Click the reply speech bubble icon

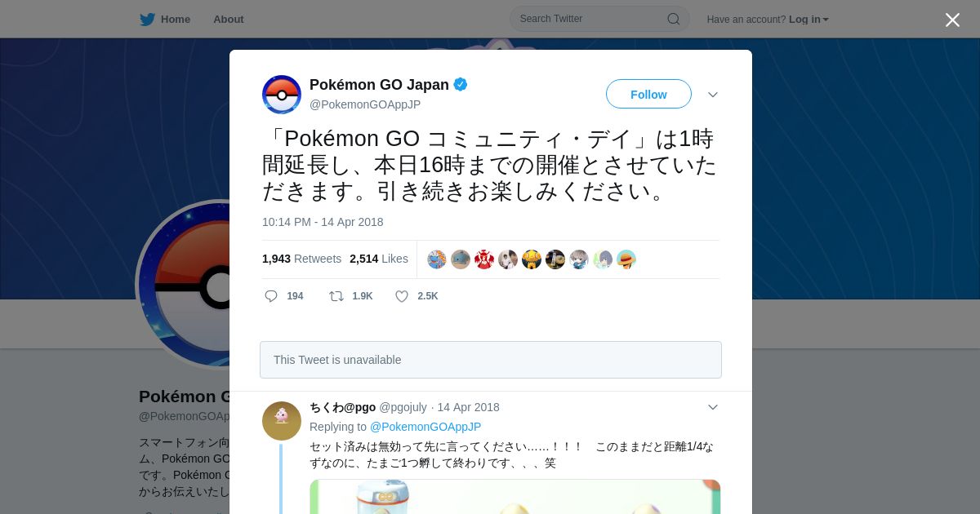pos(271,296)
